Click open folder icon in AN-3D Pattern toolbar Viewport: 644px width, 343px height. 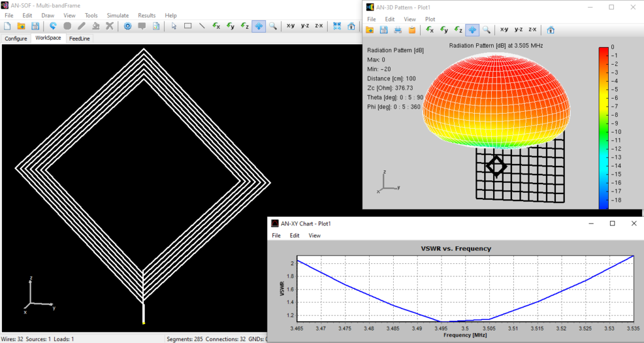(x=370, y=30)
